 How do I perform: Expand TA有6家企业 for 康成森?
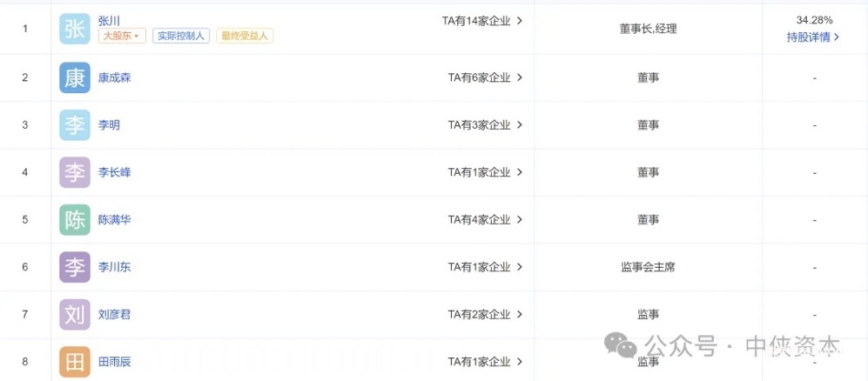click(x=485, y=77)
